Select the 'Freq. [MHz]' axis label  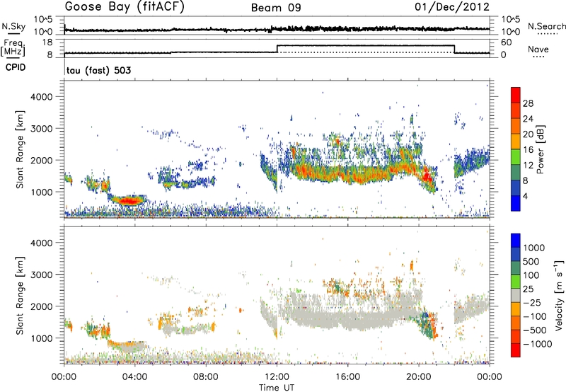point(13,47)
